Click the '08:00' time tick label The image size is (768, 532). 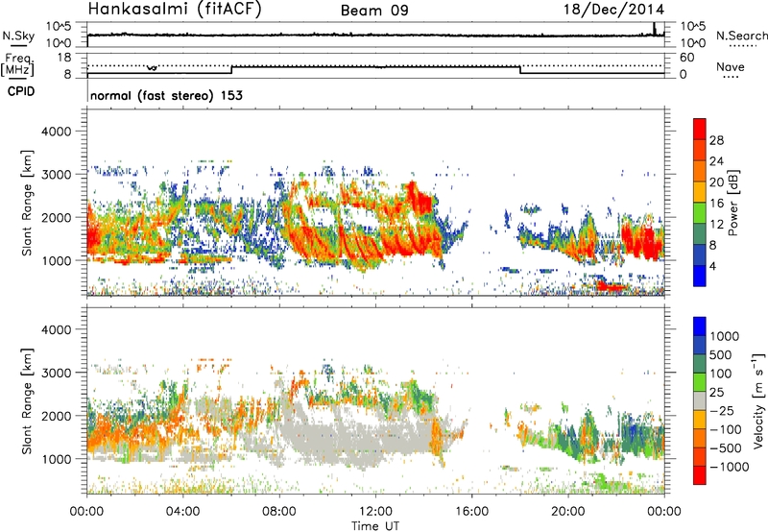click(279, 512)
